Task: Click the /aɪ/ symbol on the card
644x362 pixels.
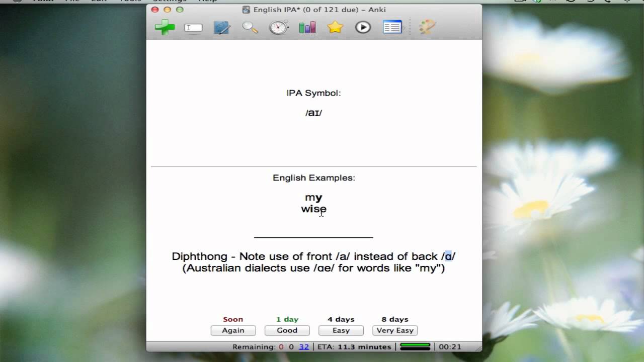Action: 313,113
